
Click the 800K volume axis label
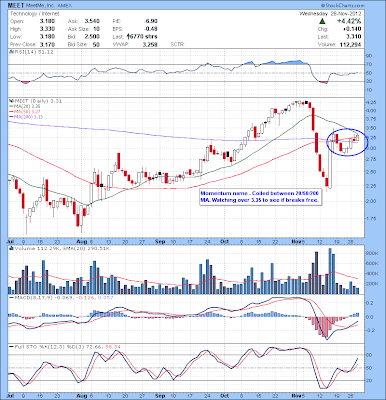click(372, 254)
